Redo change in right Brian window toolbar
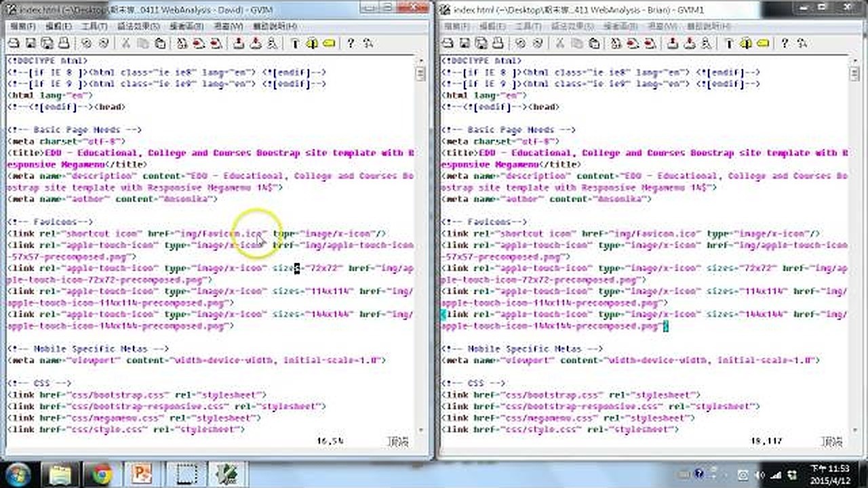The image size is (868, 488). tap(537, 43)
